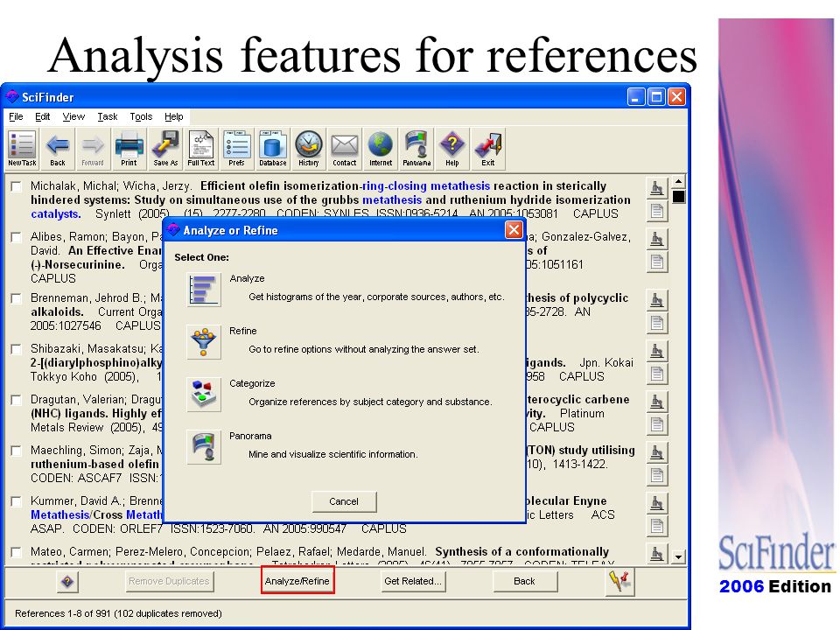Click the blue 'ring-closing metathesis' title text
This screenshot has height=630, width=840.
coord(426,185)
